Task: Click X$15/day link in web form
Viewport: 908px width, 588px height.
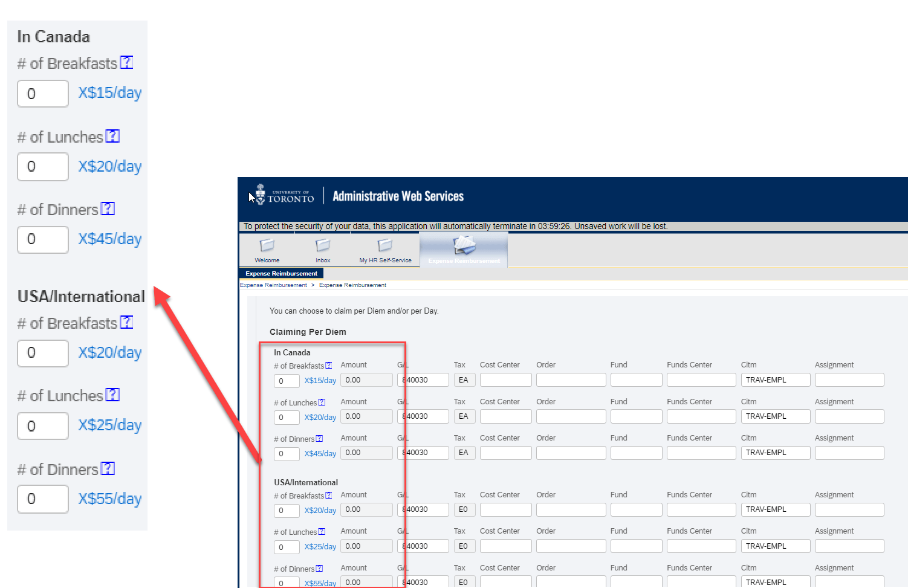Action: point(320,381)
